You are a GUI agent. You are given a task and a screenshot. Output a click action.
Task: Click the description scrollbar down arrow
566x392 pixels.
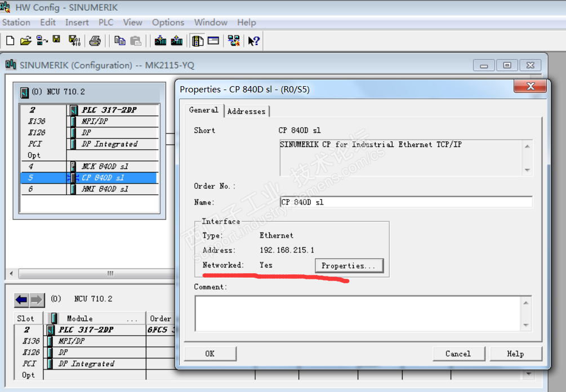(x=527, y=170)
